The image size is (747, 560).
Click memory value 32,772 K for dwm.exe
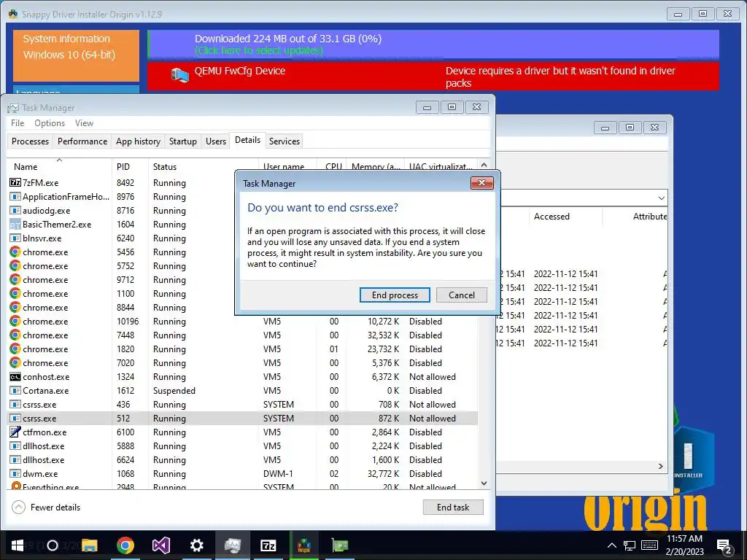(x=383, y=474)
